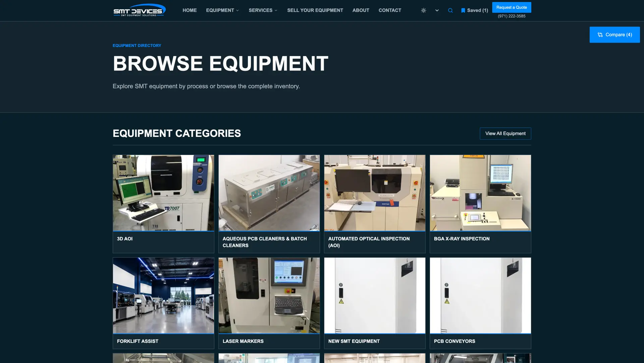Open the About page
The width and height of the screenshot is (644, 363).
(x=361, y=10)
